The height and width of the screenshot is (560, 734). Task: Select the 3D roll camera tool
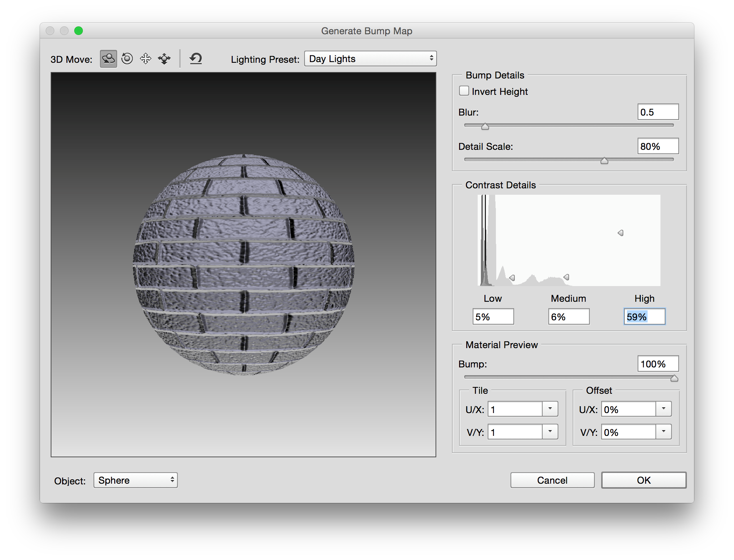(x=127, y=59)
